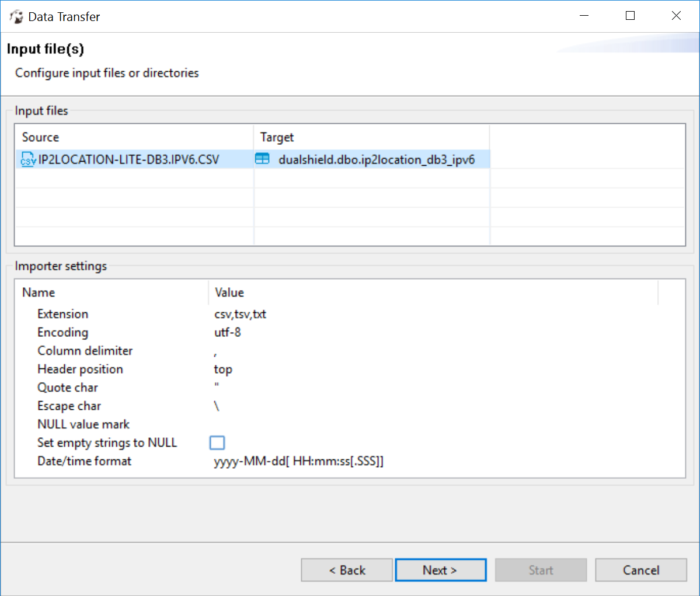Viewport: 700px width, 596px height.
Task: Click the DBeaver icon in title bar
Action: 16,16
